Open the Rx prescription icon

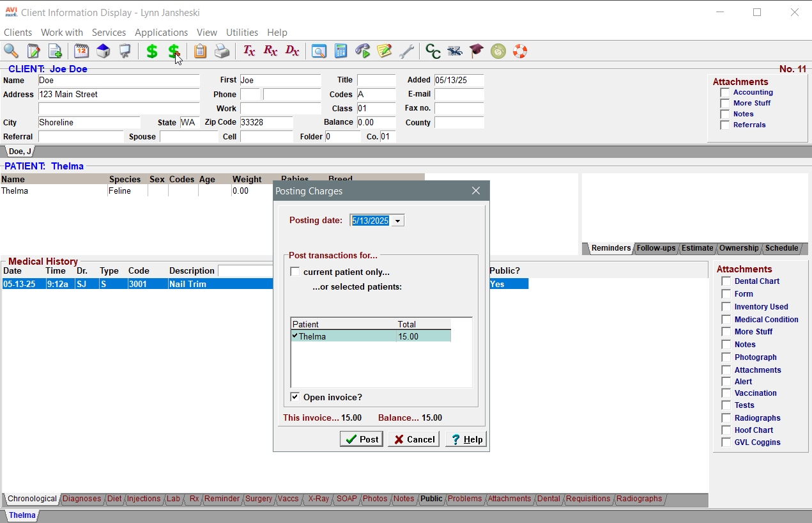[270, 51]
